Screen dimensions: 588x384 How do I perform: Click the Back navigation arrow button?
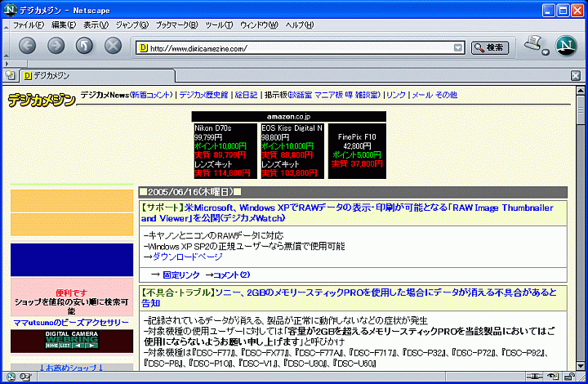[x=27, y=47]
